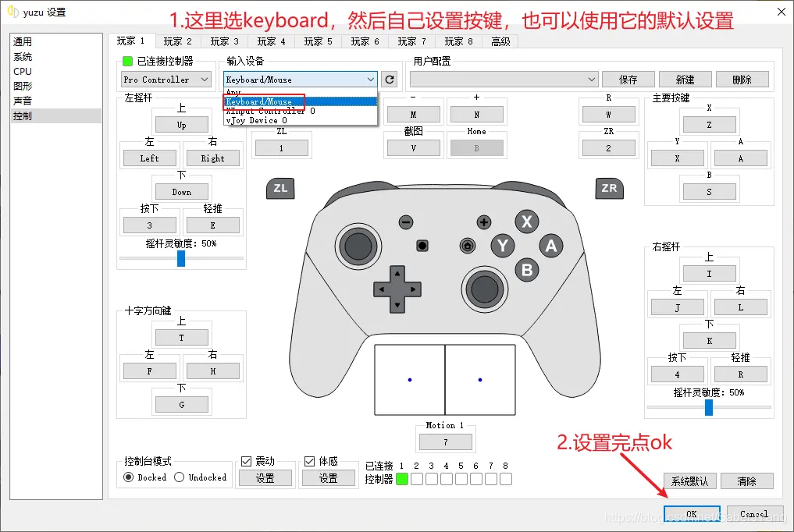Open the user profile dropdown
The width and height of the screenshot is (794, 532).
click(504, 80)
